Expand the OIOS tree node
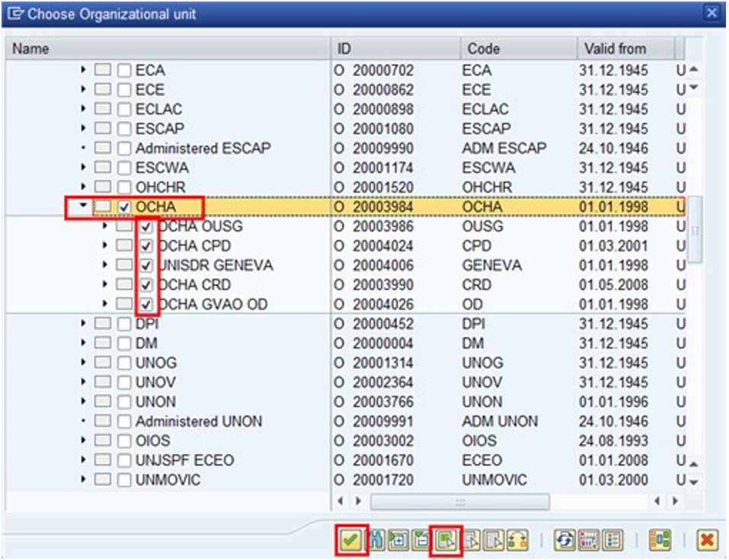729x560 pixels. click(x=83, y=440)
